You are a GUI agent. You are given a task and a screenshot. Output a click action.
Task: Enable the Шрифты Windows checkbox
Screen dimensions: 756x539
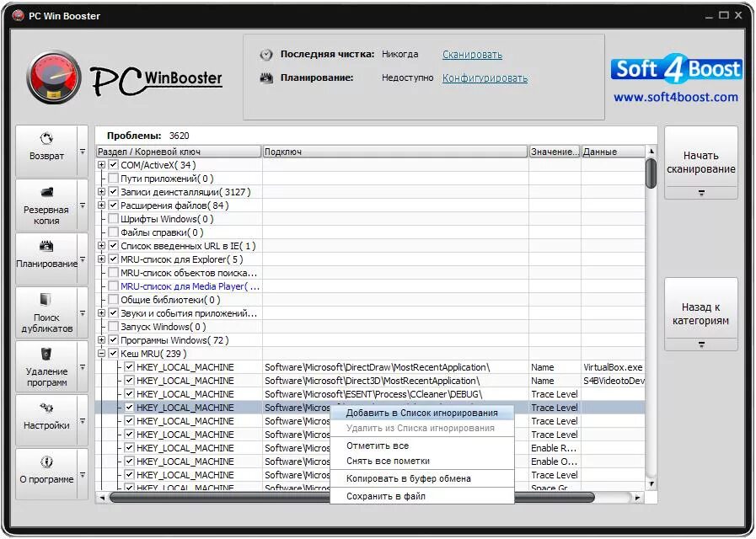[x=113, y=218]
